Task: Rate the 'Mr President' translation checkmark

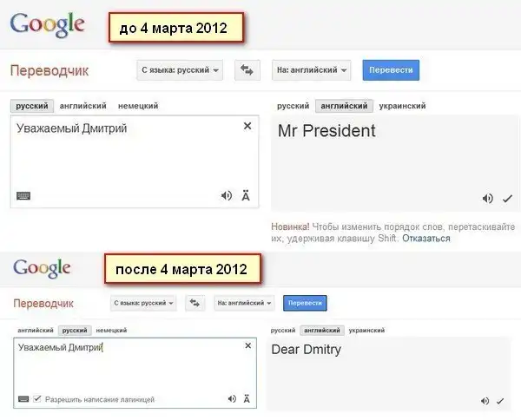Action: point(507,198)
